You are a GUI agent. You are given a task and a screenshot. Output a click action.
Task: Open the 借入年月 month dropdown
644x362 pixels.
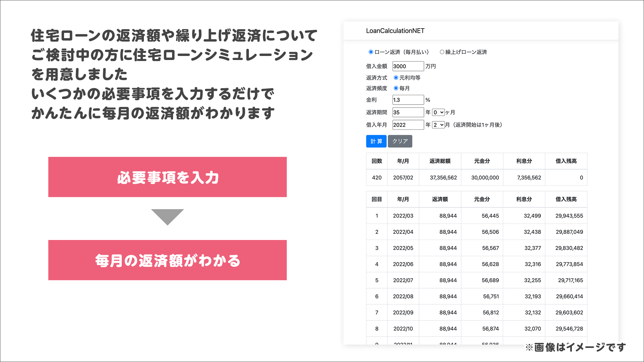438,125
